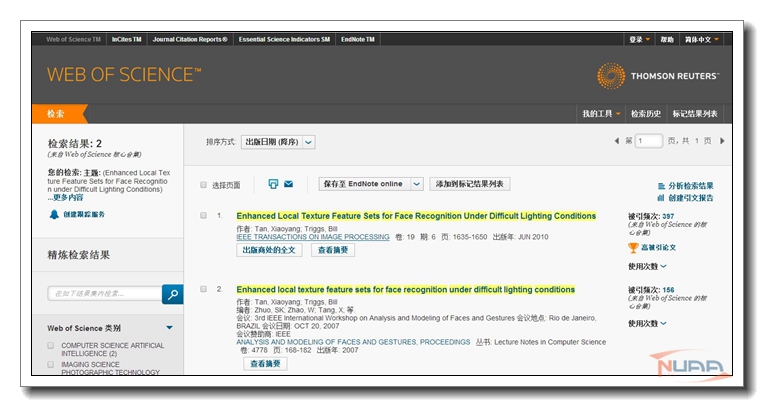The width and height of the screenshot is (764, 407).
Task: Go to next page using right arrow
Action: pos(722,141)
